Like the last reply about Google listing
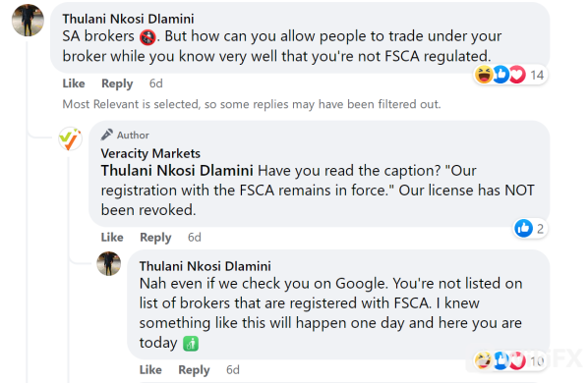 pos(150,370)
